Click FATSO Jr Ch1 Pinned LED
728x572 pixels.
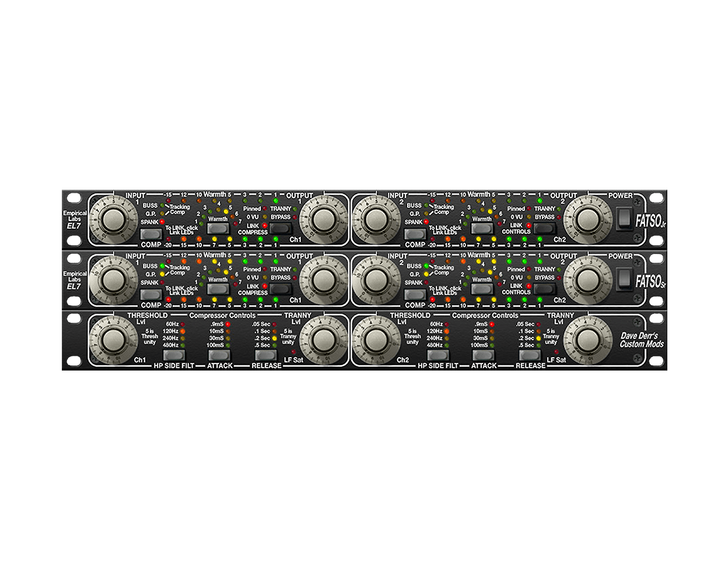[264, 208]
